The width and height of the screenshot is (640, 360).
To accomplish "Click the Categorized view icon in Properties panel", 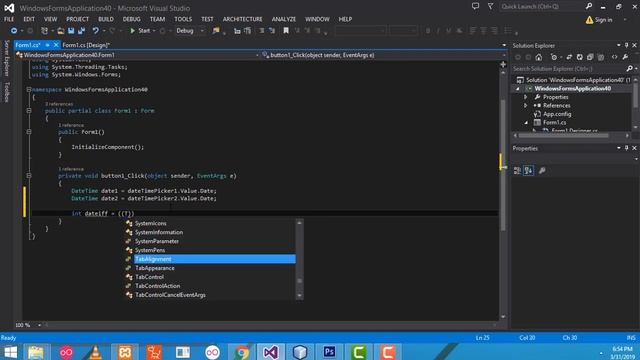I will coord(517,171).
